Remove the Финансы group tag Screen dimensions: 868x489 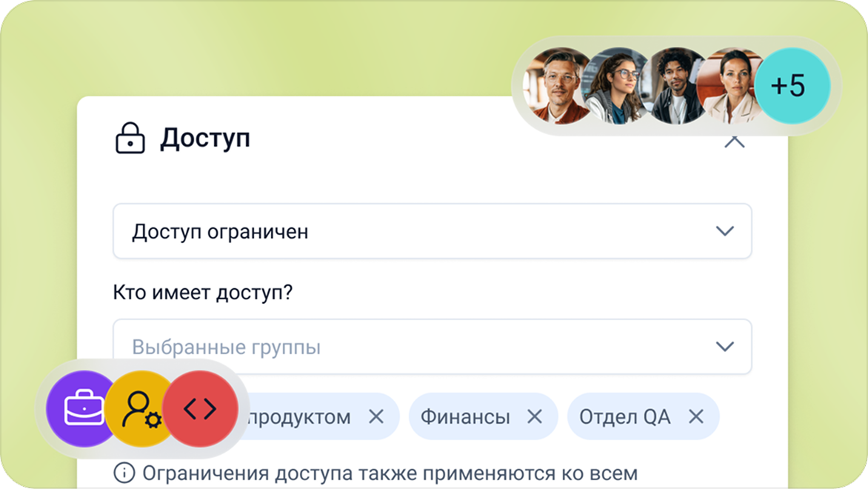pos(534,416)
